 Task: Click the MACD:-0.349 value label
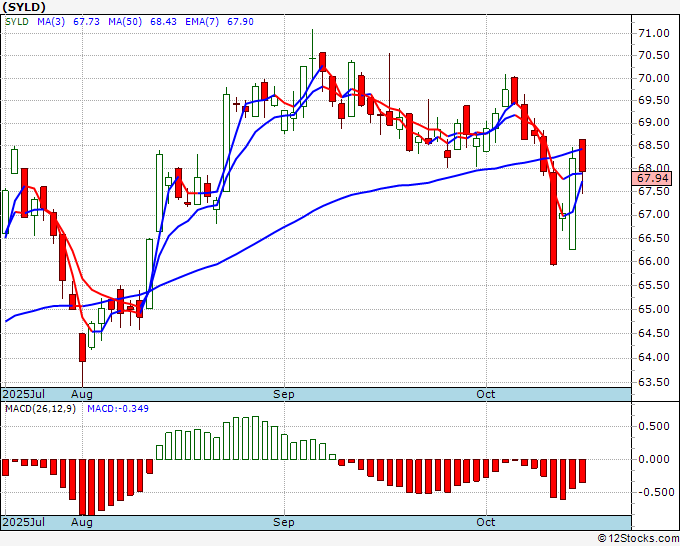point(118,409)
